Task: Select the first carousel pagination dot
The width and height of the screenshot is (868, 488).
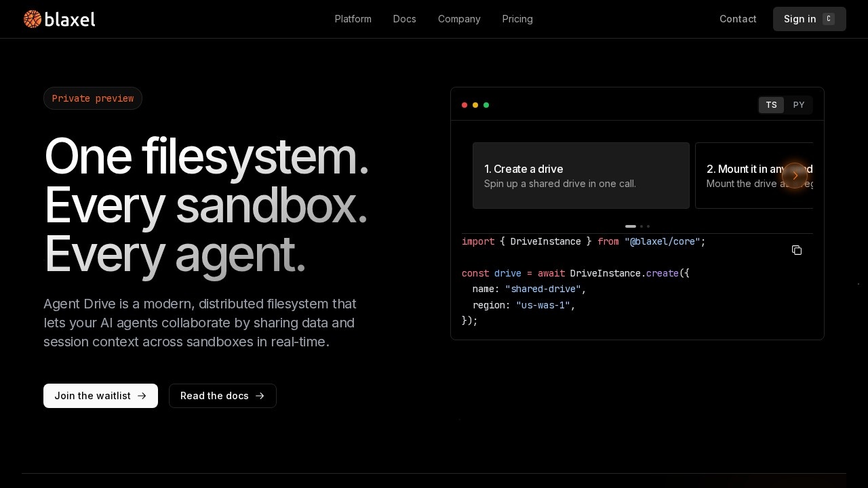Action: (x=631, y=226)
